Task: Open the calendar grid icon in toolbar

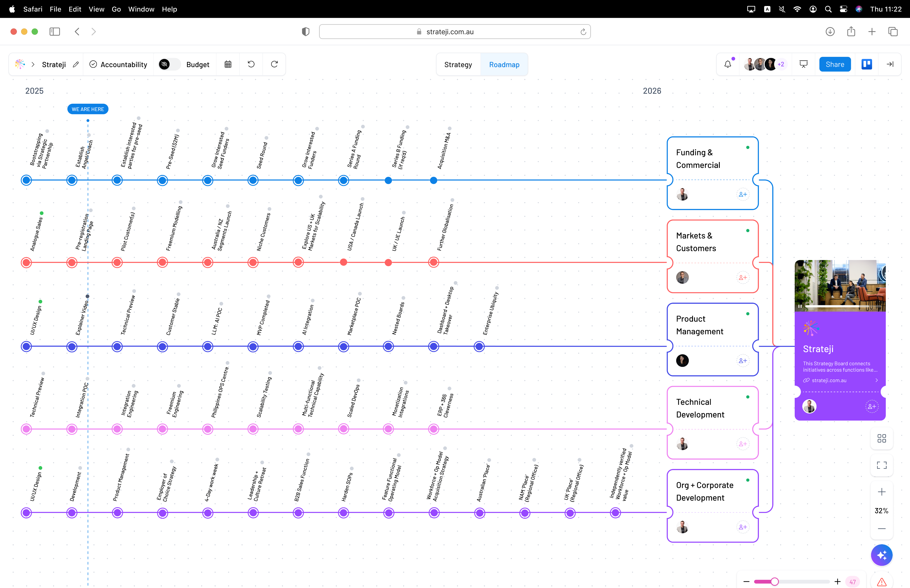Action: pyautogui.click(x=228, y=65)
